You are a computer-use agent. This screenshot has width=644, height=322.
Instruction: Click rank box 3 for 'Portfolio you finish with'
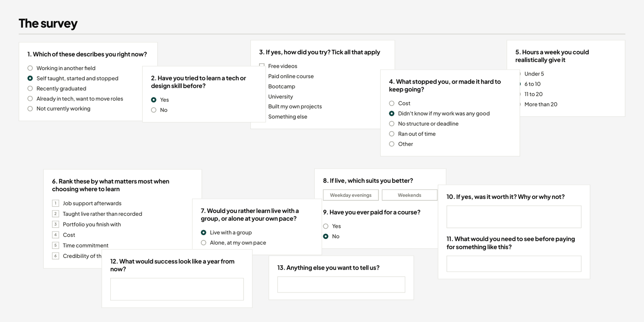[56, 224]
